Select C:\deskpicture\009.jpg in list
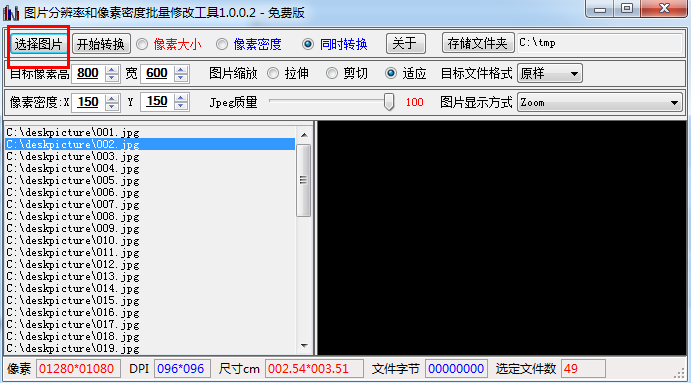This screenshot has height=383, width=691. pos(150,228)
